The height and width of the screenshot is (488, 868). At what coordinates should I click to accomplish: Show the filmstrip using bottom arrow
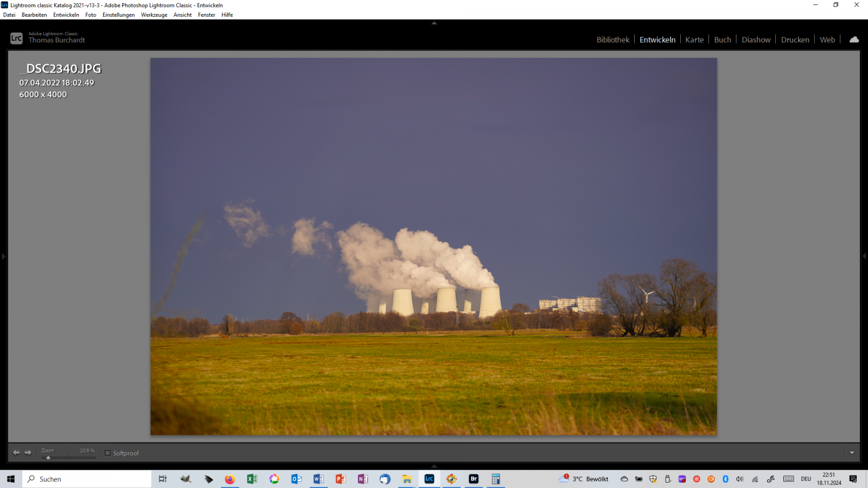click(434, 466)
